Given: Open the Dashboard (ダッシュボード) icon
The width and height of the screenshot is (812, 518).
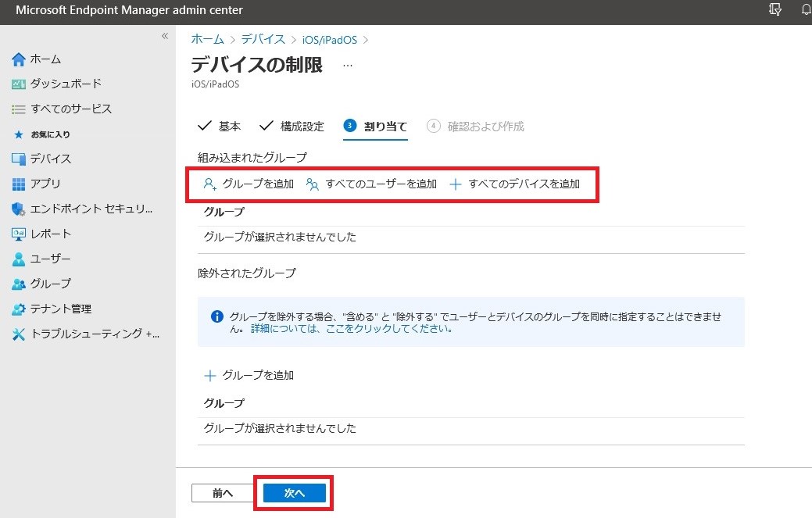Looking at the screenshot, I should [18, 84].
